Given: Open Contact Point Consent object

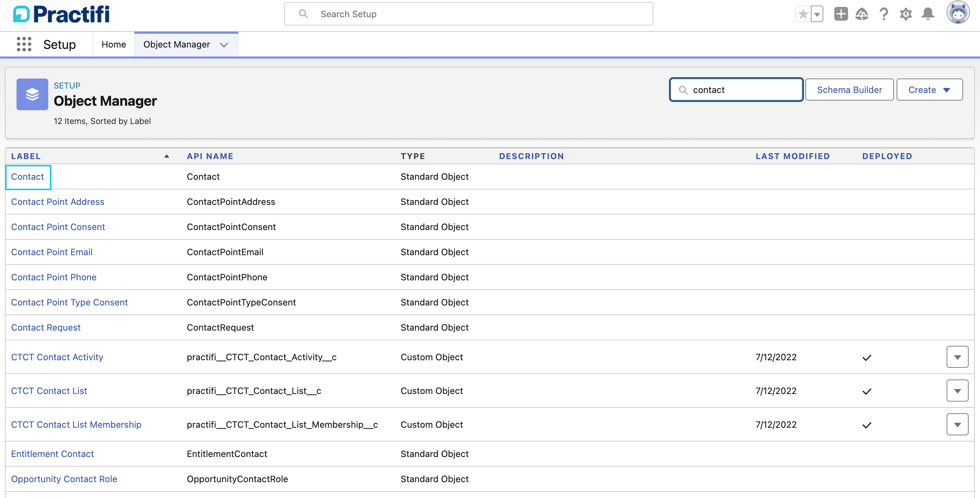Looking at the screenshot, I should pyautogui.click(x=58, y=227).
